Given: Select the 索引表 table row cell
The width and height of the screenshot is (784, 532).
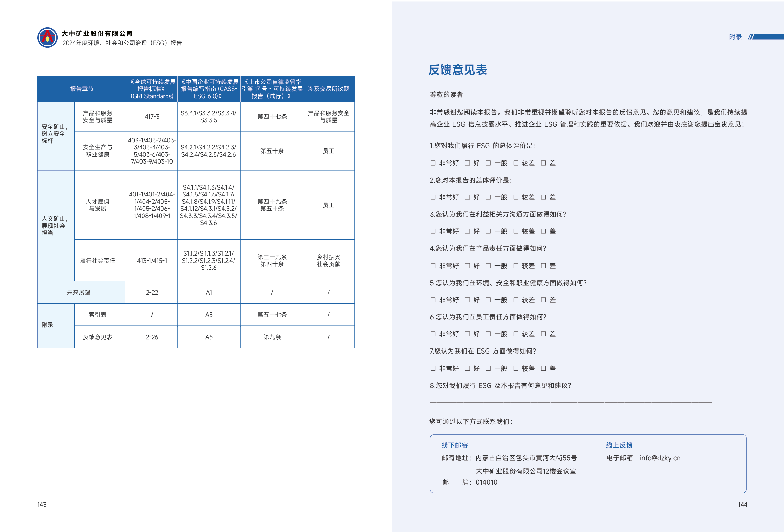Looking at the screenshot, I should (x=98, y=314).
